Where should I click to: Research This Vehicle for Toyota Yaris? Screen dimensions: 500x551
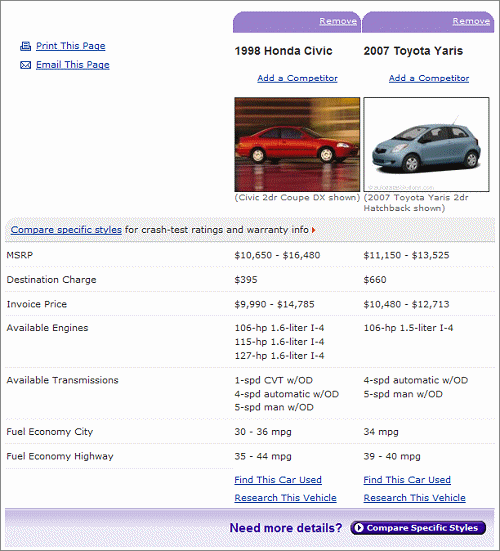point(414,498)
